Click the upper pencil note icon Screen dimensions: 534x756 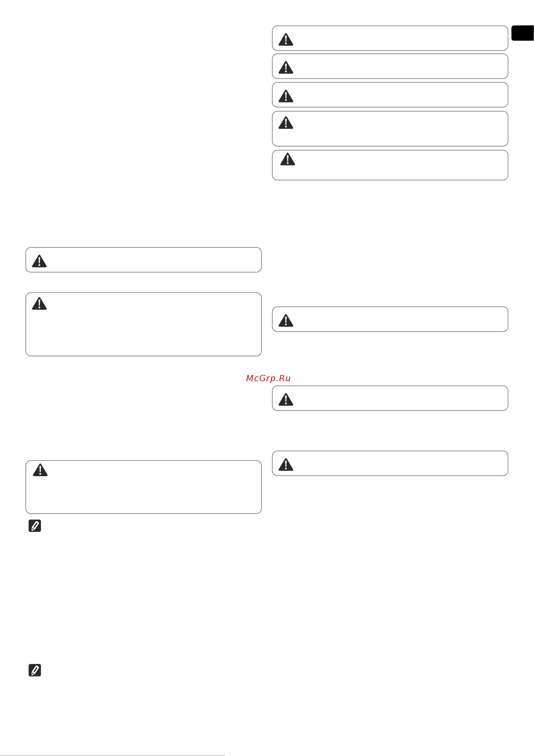pyautogui.click(x=35, y=526)
